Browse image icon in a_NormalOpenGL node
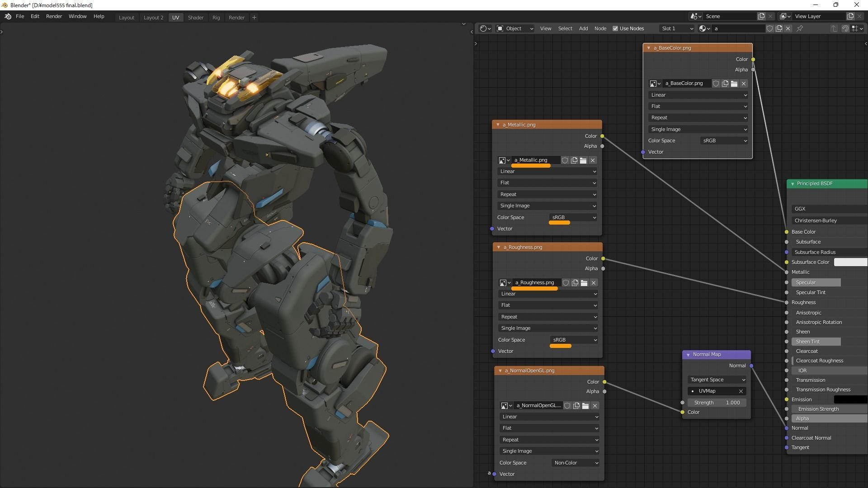Viewport: 868px width, 488px height. pos(506,406)
